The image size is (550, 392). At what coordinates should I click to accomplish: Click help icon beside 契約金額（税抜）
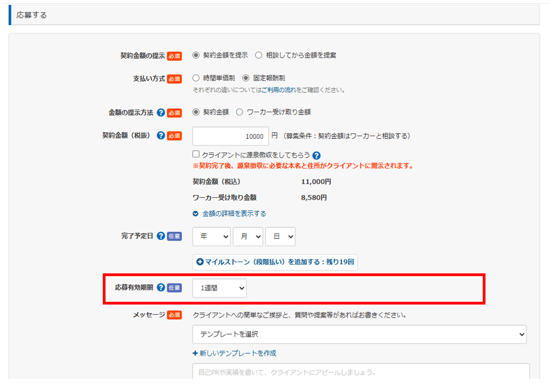[161, 136]
